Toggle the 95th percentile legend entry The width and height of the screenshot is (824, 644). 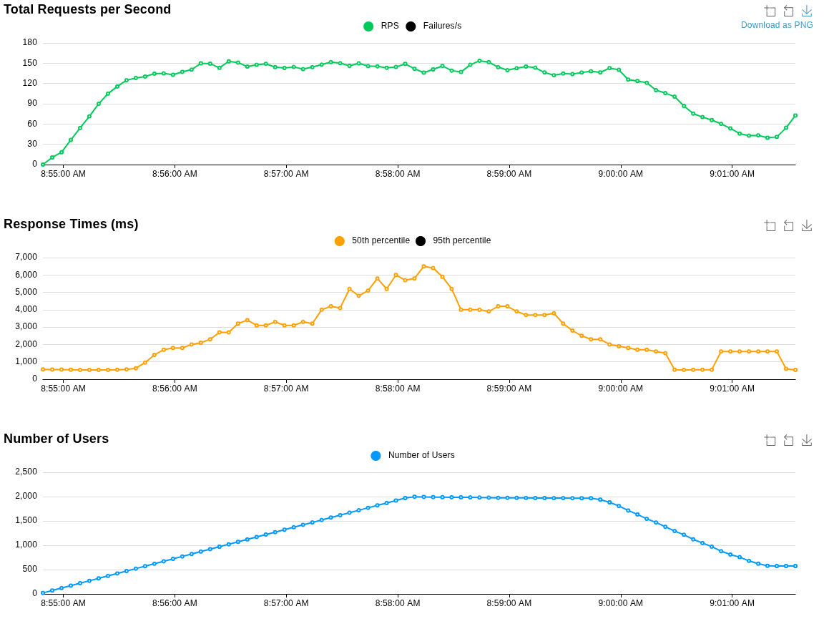pyautogui.click(x=461, y=240)
